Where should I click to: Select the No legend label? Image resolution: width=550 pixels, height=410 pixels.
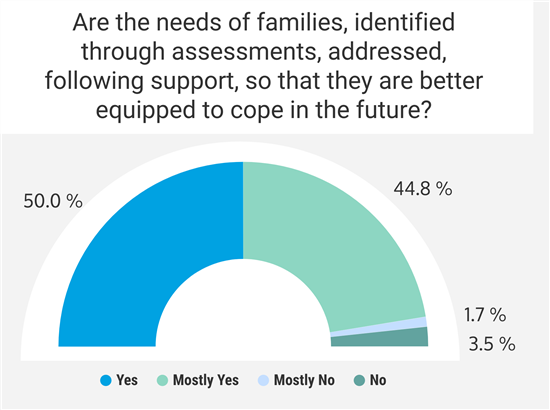pos(378,380)
